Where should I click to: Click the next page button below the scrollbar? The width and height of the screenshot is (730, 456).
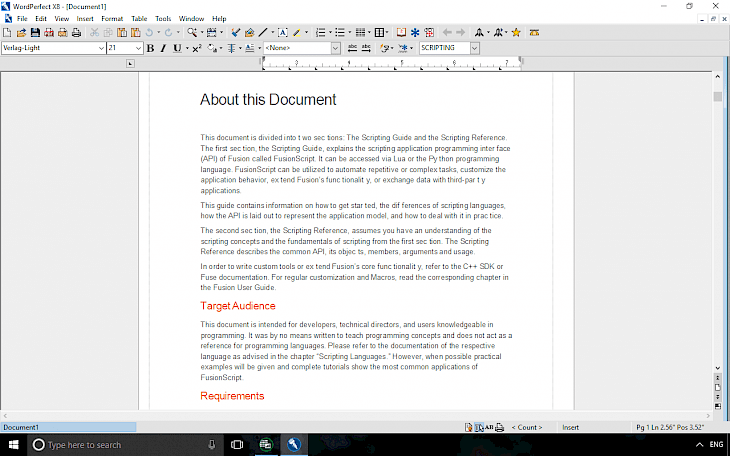tap(717, 397)
